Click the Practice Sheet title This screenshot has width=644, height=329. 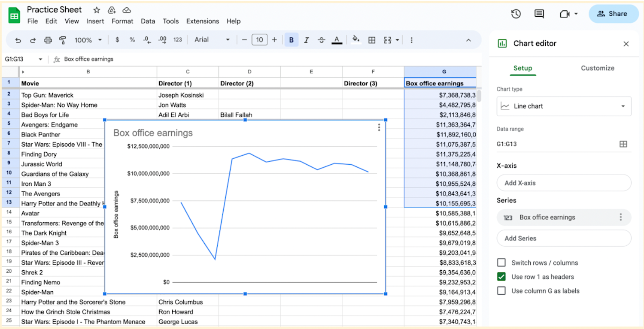(55, 9)
